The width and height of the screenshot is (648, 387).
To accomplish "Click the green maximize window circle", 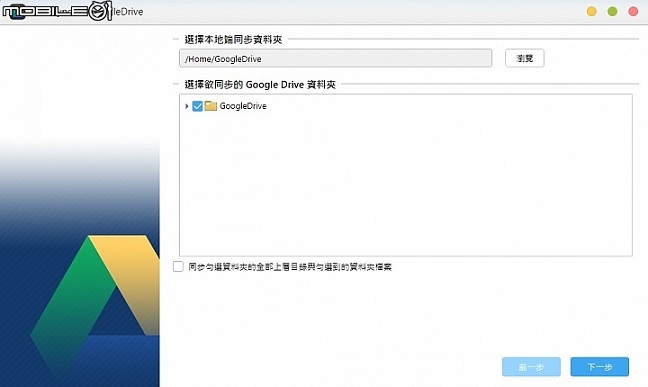I will [612, 11].
